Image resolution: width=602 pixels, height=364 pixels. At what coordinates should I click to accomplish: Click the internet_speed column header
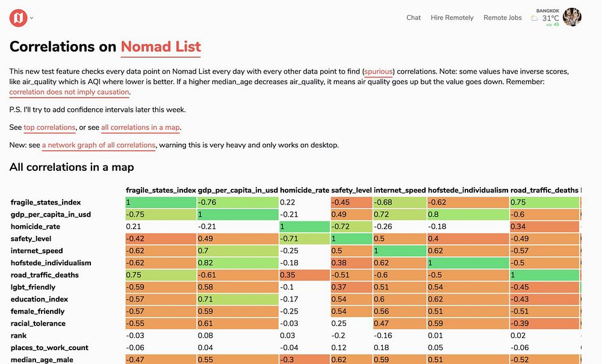(x=400, y=190)
